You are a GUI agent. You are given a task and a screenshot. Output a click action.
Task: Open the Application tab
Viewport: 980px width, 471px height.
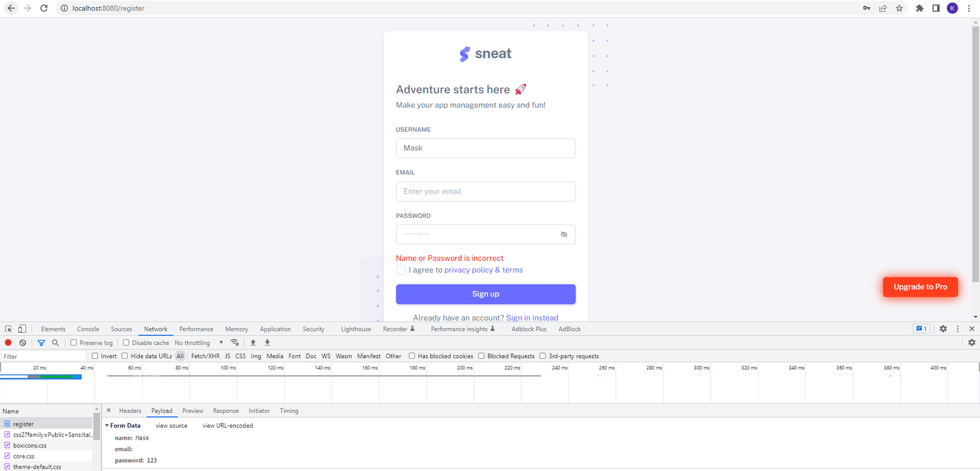tap(275, 329)
